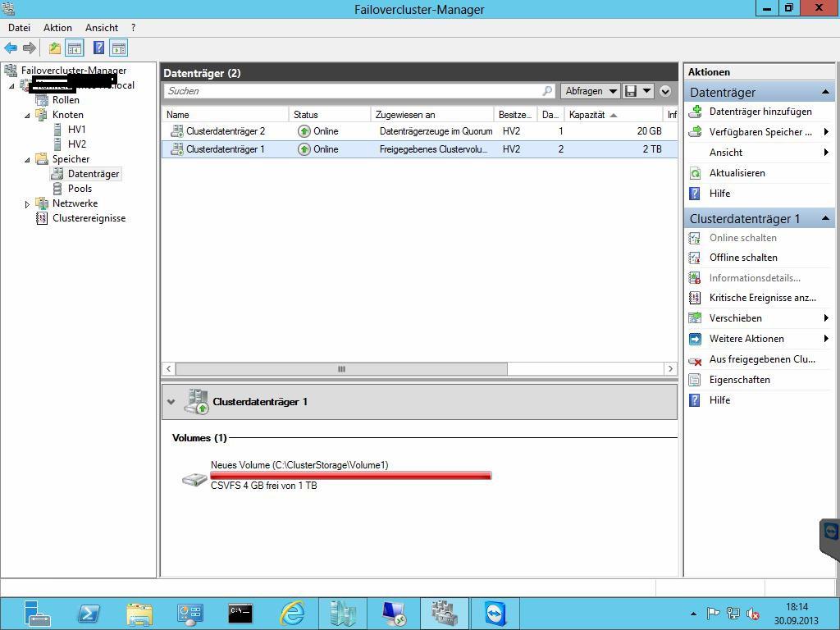Click the 20 GB capacity cell

click(650, 131)
